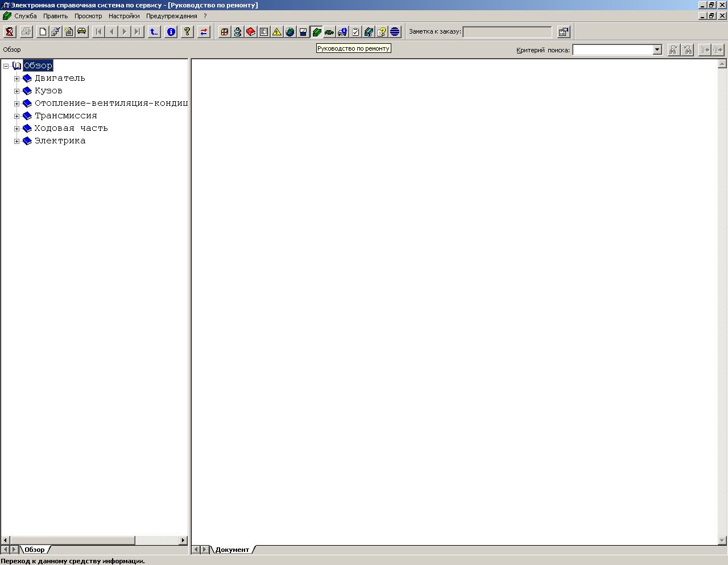
Task: Create new blank page via toolbar icon
Action: point(43,32)
